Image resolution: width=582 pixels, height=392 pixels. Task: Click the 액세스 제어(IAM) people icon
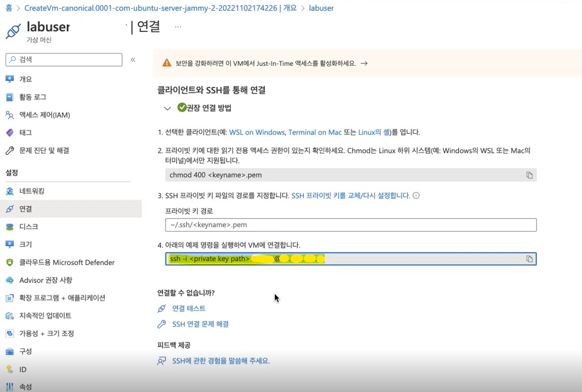click(10, 115)
